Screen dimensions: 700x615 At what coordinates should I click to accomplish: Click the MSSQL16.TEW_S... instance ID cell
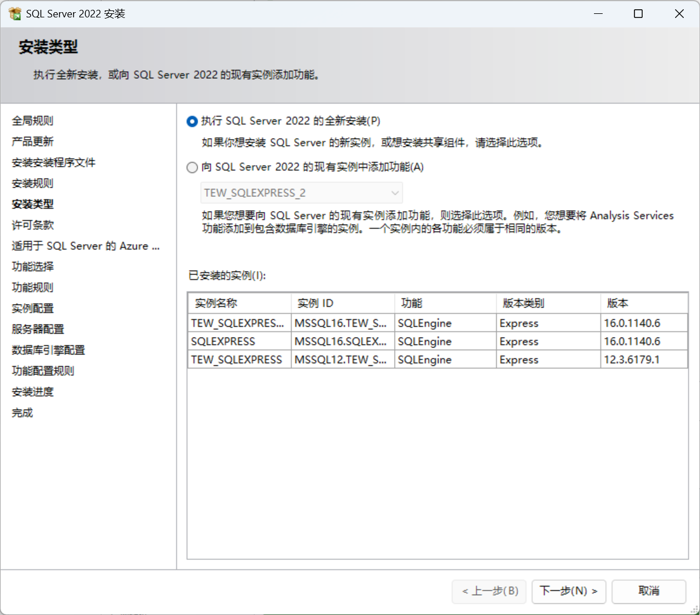(342, 323)
